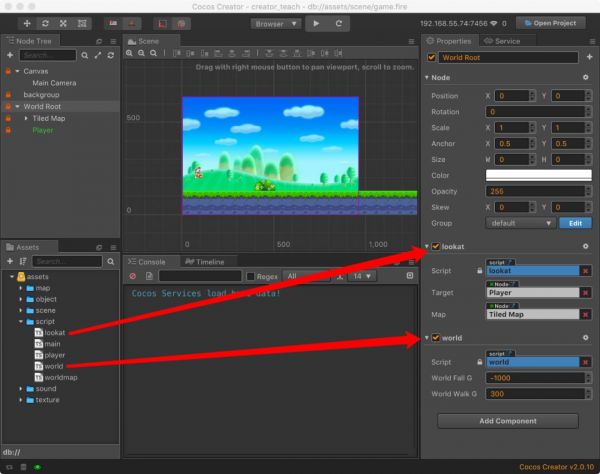Select the Rect transform tool
The width and height of the screenshot is (600, 474).
click(x=82, y=24)
